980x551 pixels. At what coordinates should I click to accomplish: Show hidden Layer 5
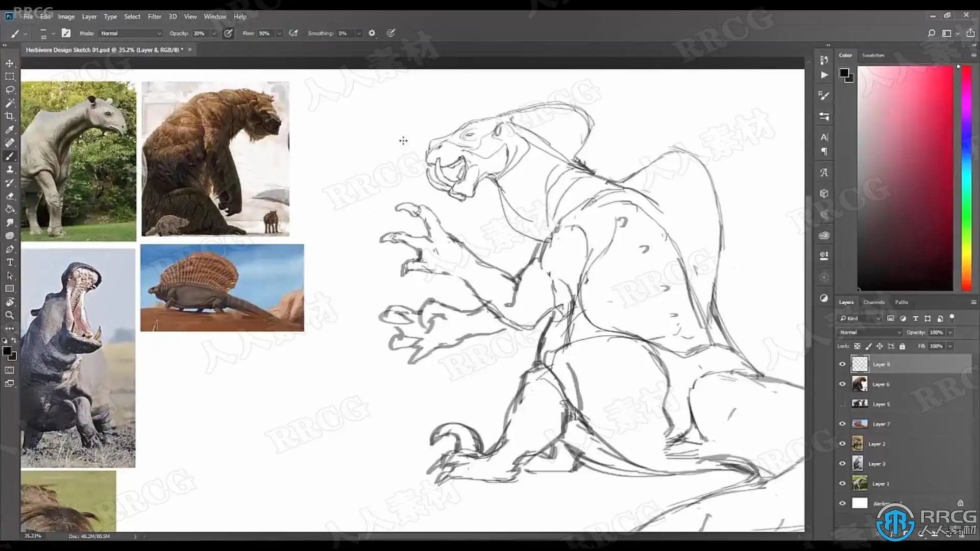(842, 404)
